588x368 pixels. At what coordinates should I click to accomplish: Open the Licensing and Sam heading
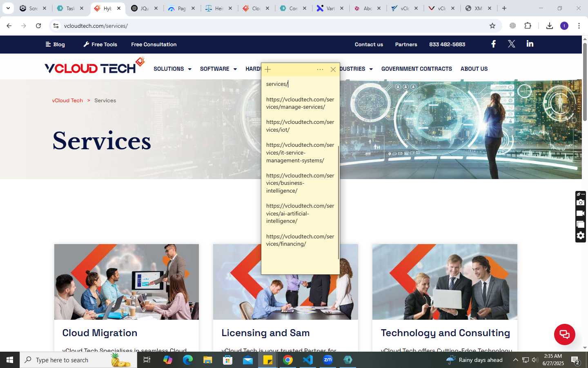pos(265,333)
